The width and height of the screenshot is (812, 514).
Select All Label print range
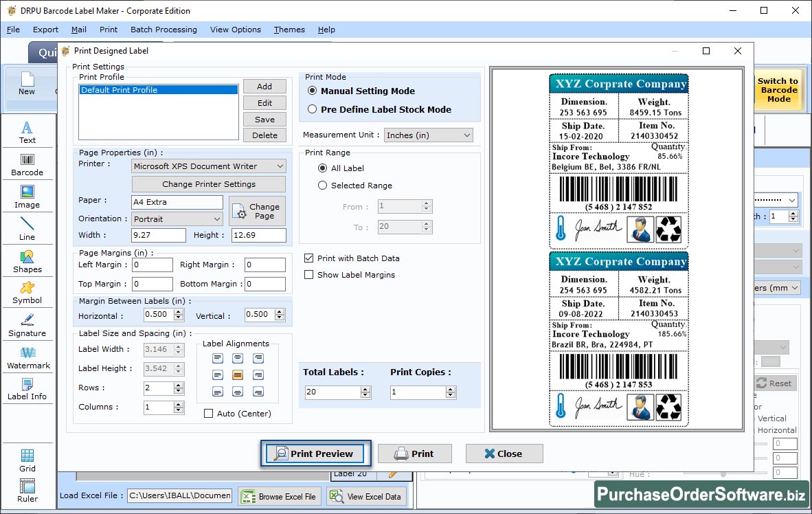tap(323, 168)
